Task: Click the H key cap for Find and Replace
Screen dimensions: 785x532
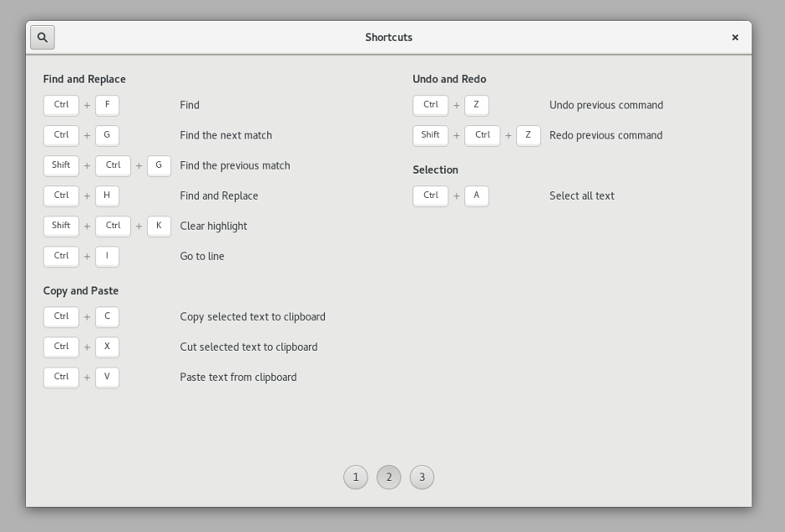Action: click(x=107, y=196)
